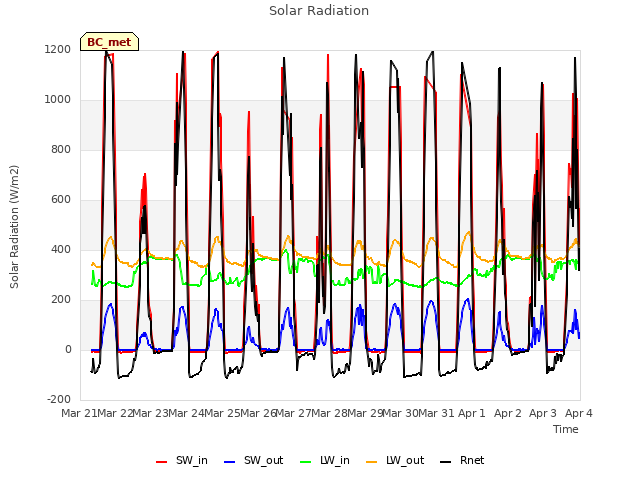Image resolution: width=640 pixels, height=480 pixels.
Task: Click the Mar 23 x-axis label
Action: tap(151, 413)
